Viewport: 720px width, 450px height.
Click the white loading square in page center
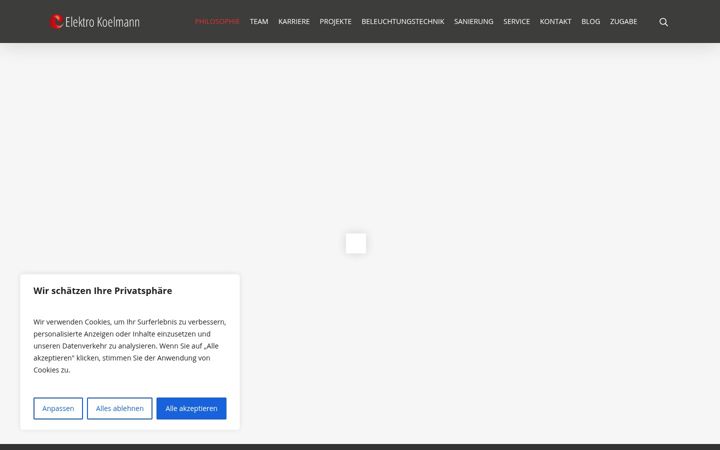tap(356, 243)
